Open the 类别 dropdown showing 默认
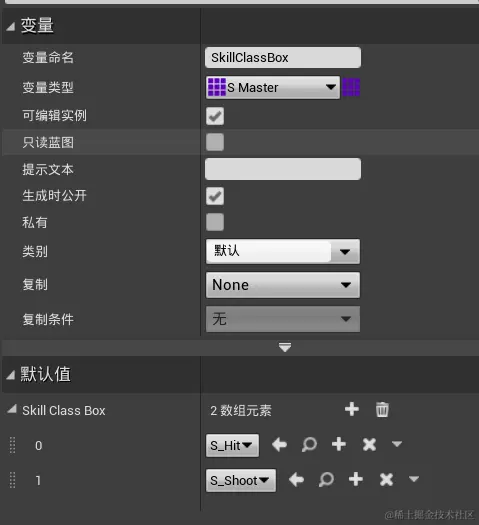 point(283,251)
